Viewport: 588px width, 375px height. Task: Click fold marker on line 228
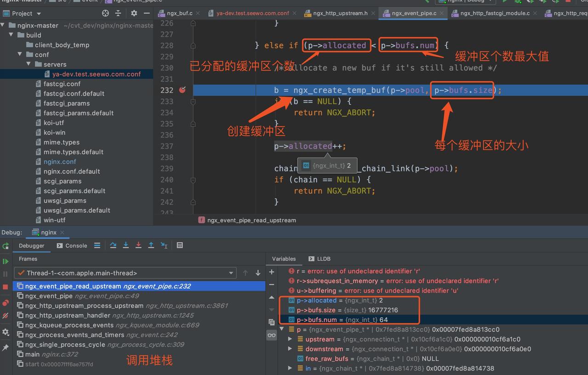193,45
